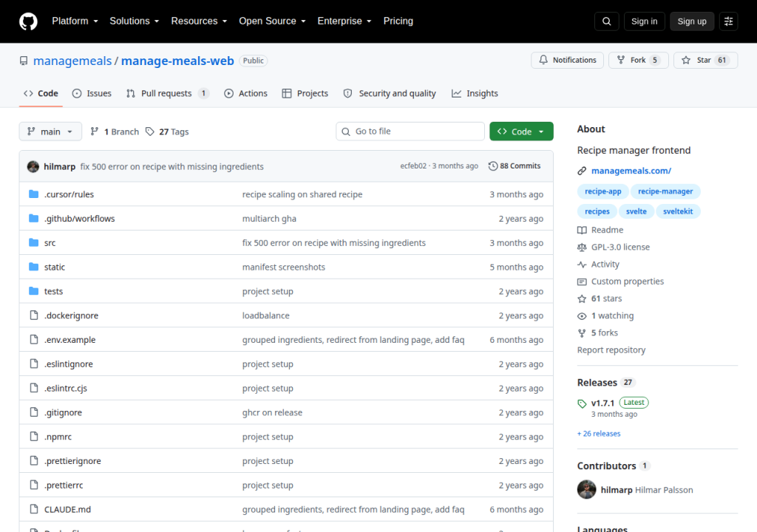Open the + 26 releases link
Image resolution: width=757 pixels, height=532 pixels.
pos(599,434)
